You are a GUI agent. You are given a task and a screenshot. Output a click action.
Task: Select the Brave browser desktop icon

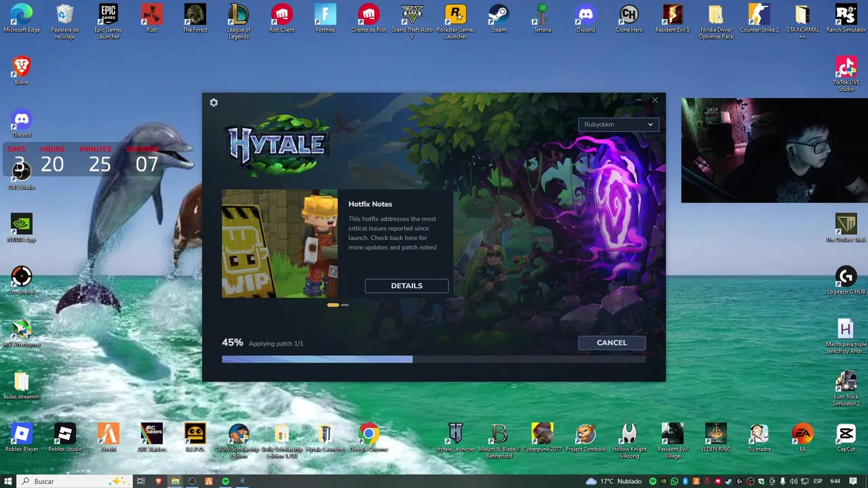tap(22, 70)
